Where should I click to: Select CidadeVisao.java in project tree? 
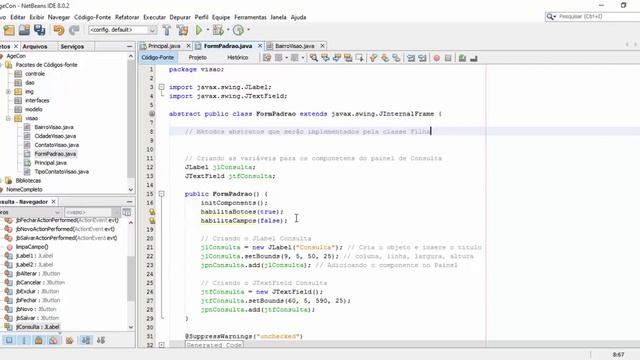click(x=55, y=136)
